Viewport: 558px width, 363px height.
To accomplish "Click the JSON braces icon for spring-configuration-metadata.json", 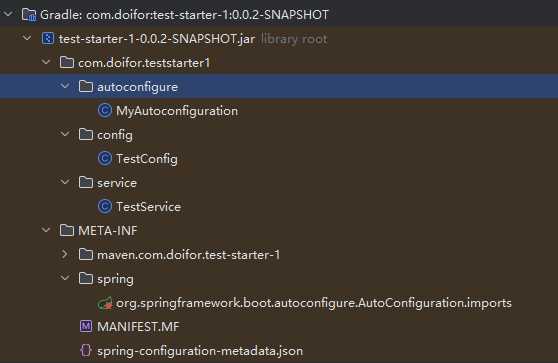I will click(86, 351).
